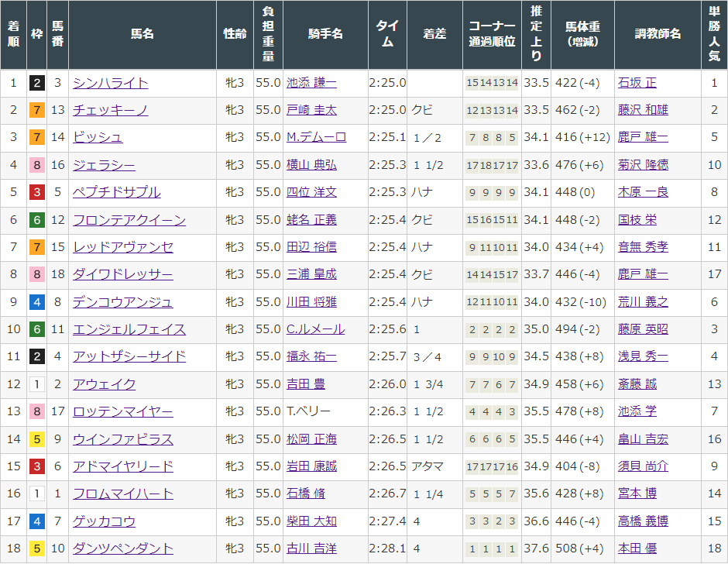Click the 騎手名 column header
The width and height of the screenshot is (728, 564).
click(325, 34)
